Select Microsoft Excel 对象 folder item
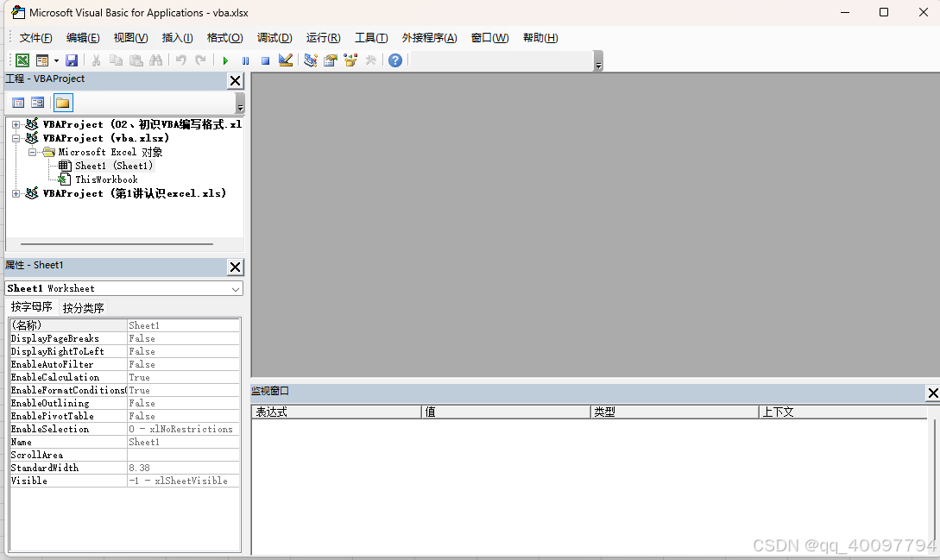The image size is (940, 560). click(110, 152)
